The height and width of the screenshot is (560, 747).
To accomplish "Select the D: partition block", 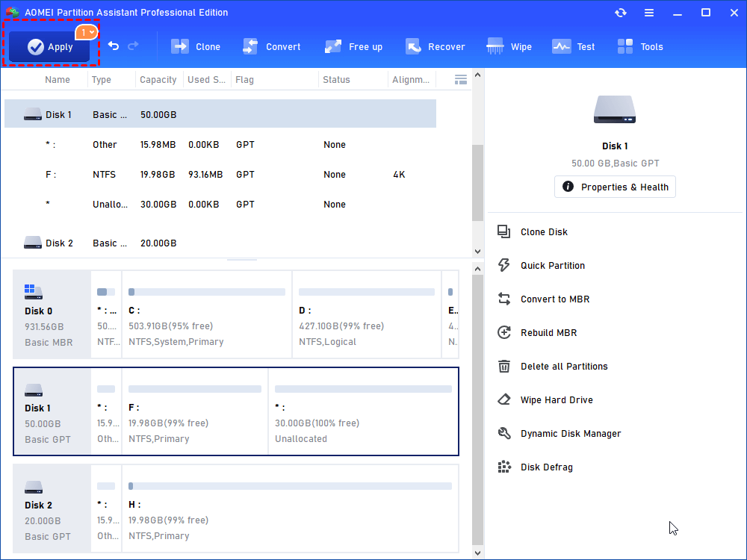I will tap(366, 314).
